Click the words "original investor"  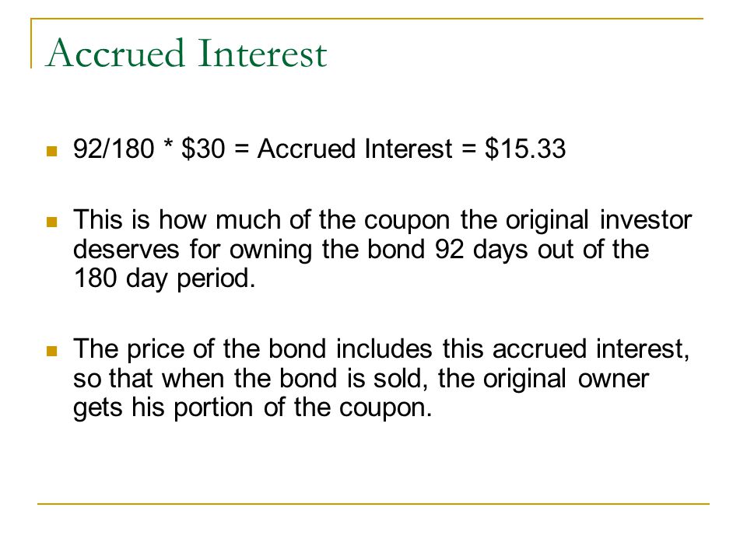coord(598,220)
